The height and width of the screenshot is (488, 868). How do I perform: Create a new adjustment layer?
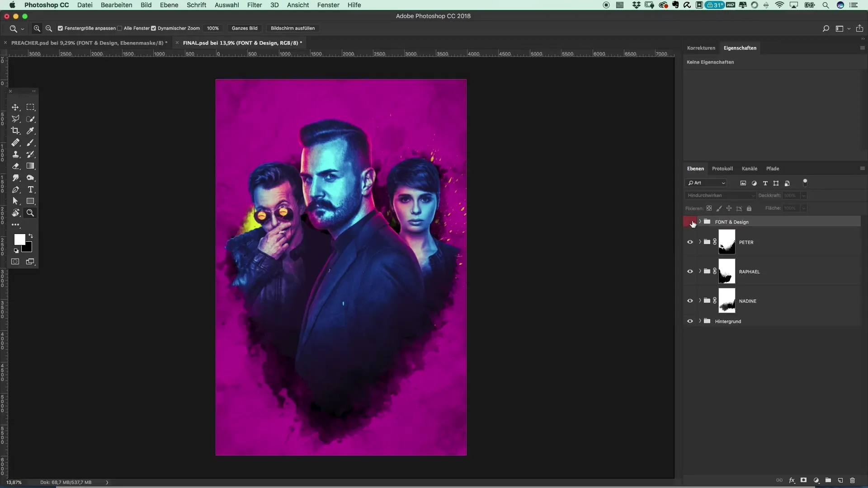(x=816, y=481)
